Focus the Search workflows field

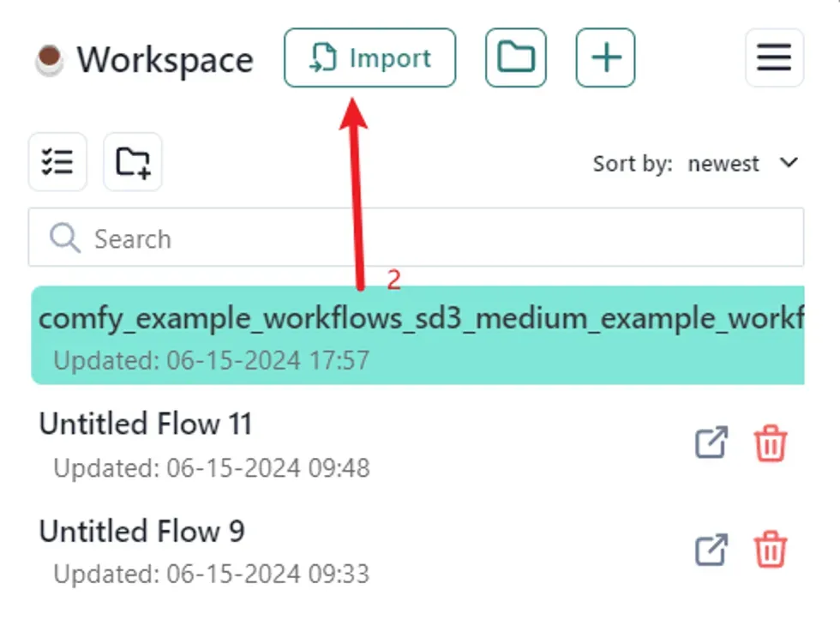(429, 238)
